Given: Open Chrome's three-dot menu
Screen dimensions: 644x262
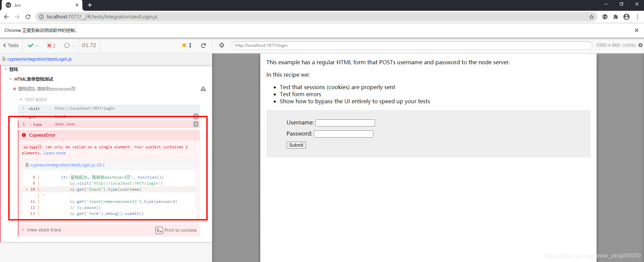Looking at the screenshot, I should coord(637,17).
